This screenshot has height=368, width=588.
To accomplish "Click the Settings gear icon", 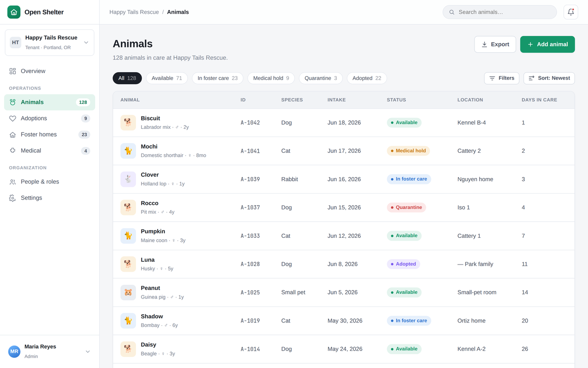I will click(x=12, y=198).
